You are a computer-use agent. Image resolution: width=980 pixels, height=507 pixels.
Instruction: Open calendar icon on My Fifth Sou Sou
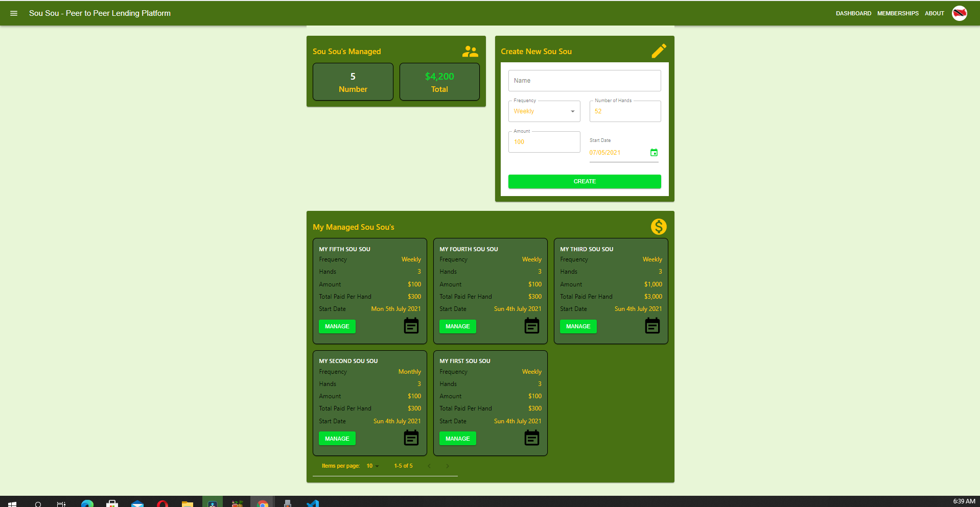point(411,326)
